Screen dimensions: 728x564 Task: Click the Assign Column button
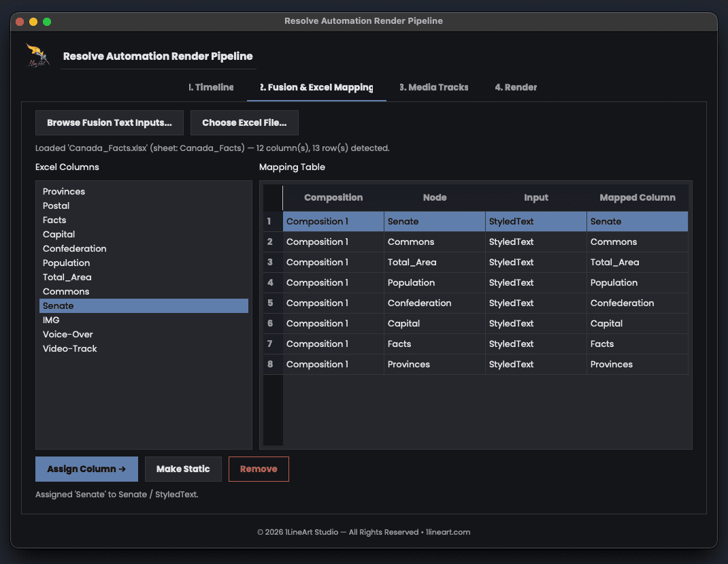(87, 469)
